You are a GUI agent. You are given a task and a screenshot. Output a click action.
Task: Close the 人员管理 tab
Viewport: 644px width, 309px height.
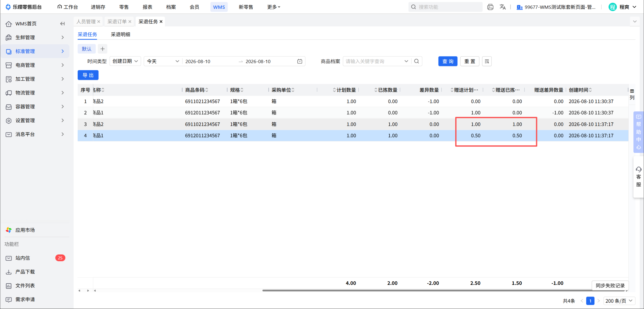(99, 22)
